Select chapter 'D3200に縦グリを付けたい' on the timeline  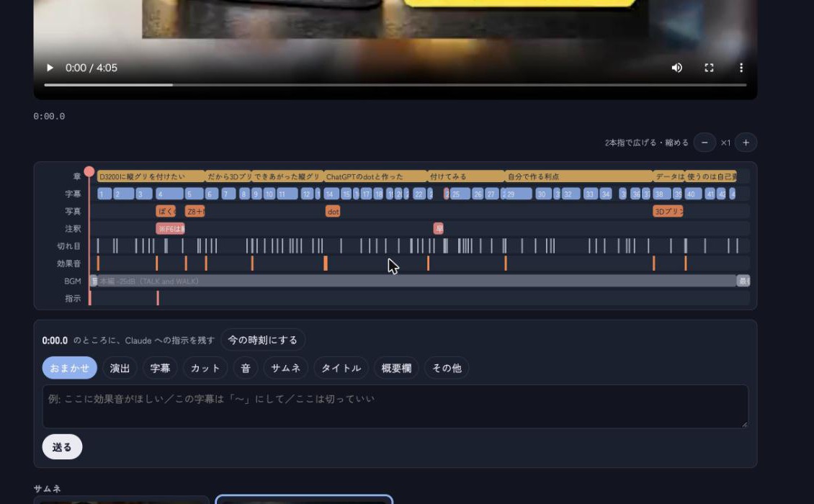151,176
